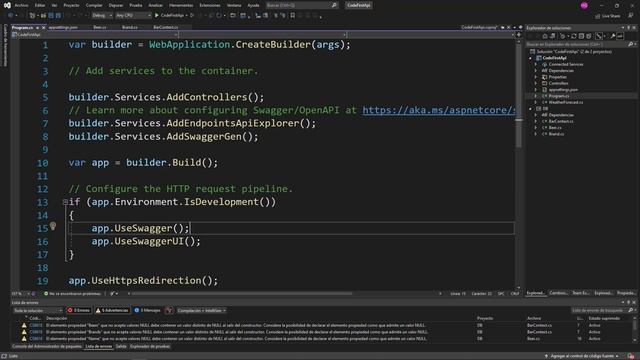Viewport: 640px width, 360px height.
Task: Toggle show all files in Solution Explorer
Action: pos(589,36)
